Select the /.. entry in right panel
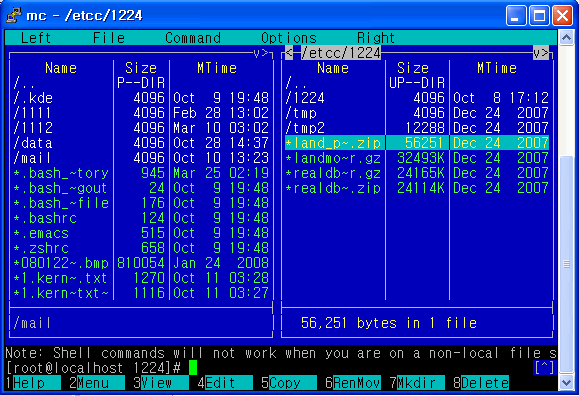Image resolution: width=579 pixels, height=396 pixels. 417,83
